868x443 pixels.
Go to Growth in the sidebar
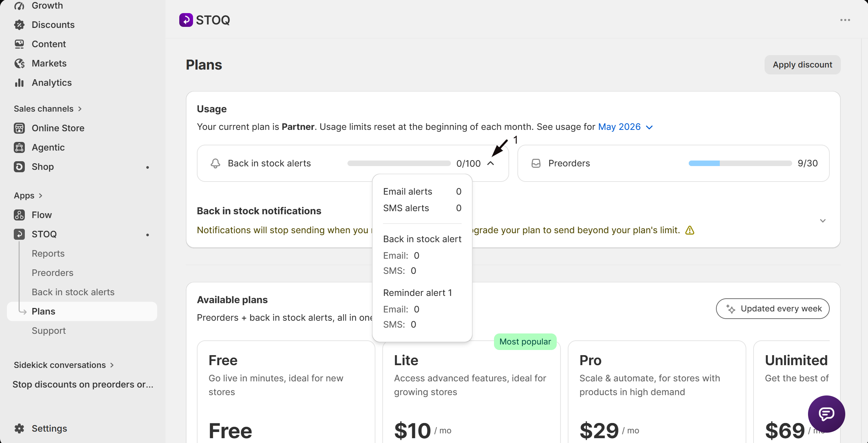pyautogui.click(x=47, y=6)
